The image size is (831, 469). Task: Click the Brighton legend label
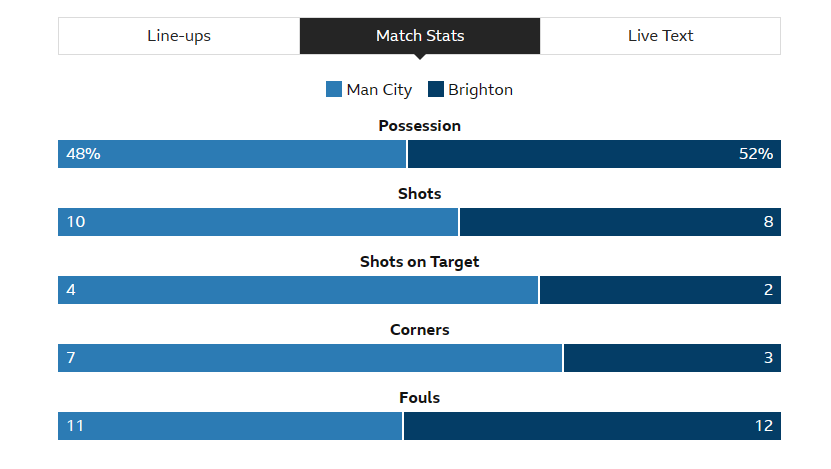point(480,90)
